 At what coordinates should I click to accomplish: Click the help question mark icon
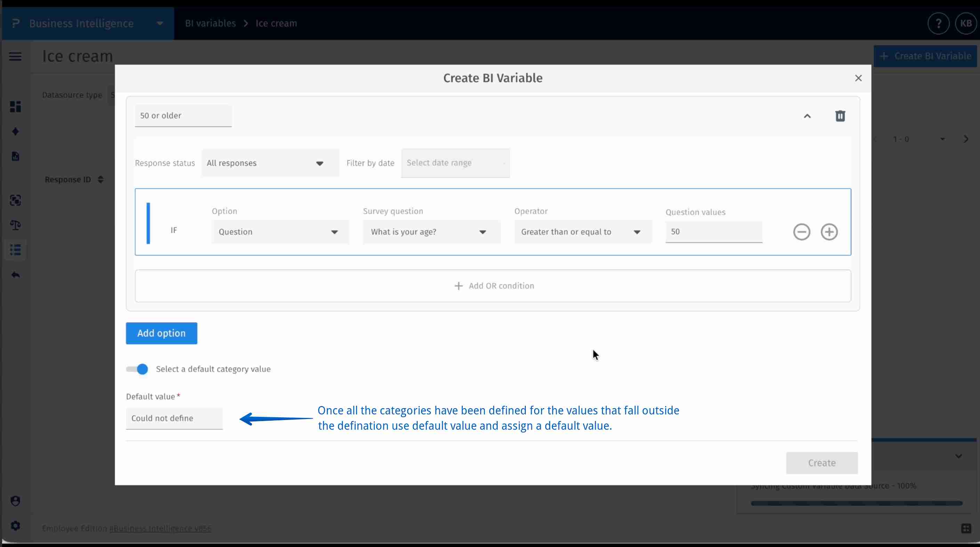(x=938, y=24)
